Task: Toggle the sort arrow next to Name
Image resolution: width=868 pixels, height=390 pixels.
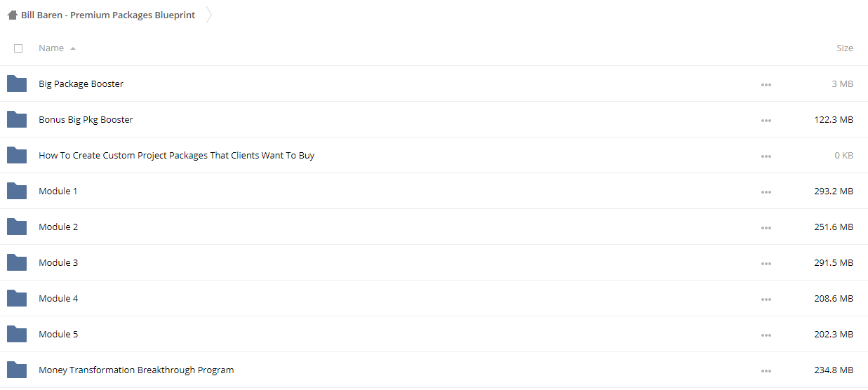Action: click(73, 49)
